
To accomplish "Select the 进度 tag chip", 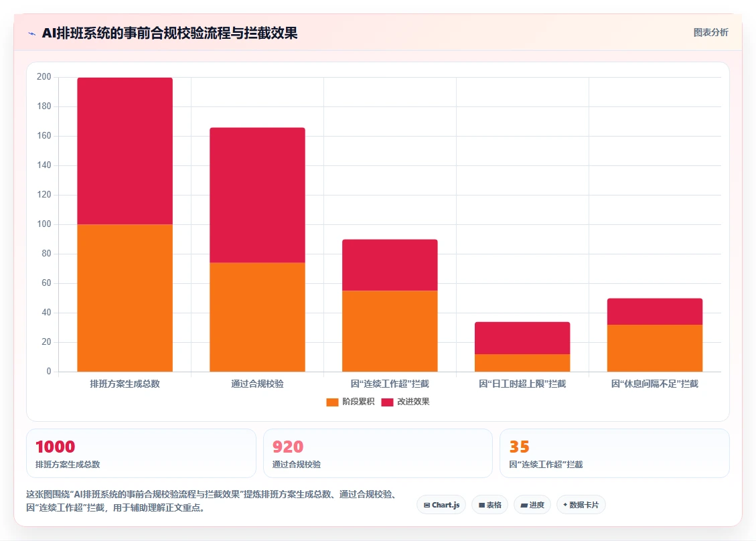I will click(x=532, y=505).
